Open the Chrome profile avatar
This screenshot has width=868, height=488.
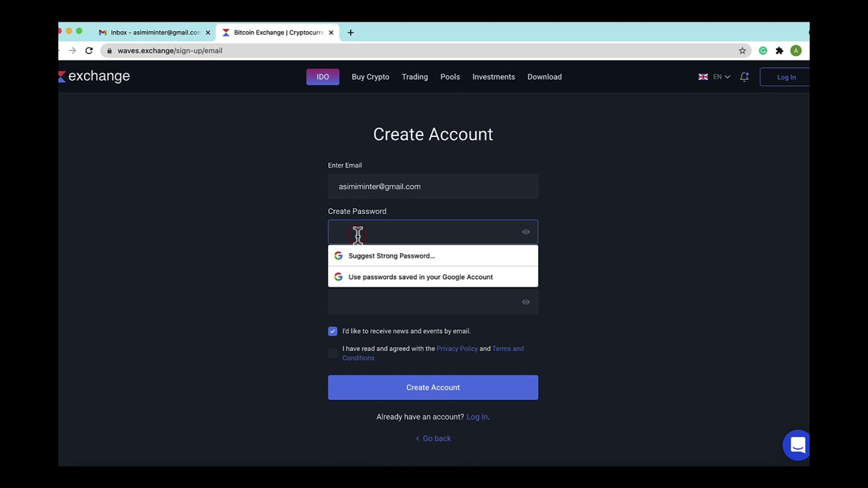point(796,51)
